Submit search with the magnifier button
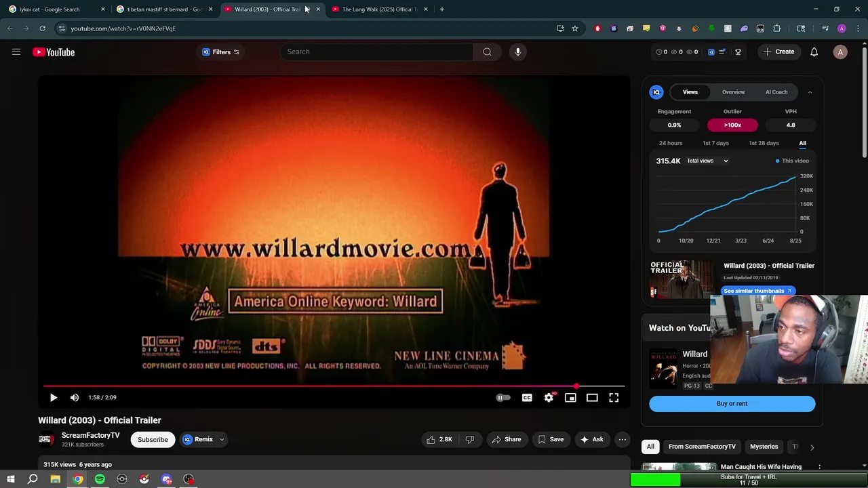The image size is (868, 488). point(487,52)
